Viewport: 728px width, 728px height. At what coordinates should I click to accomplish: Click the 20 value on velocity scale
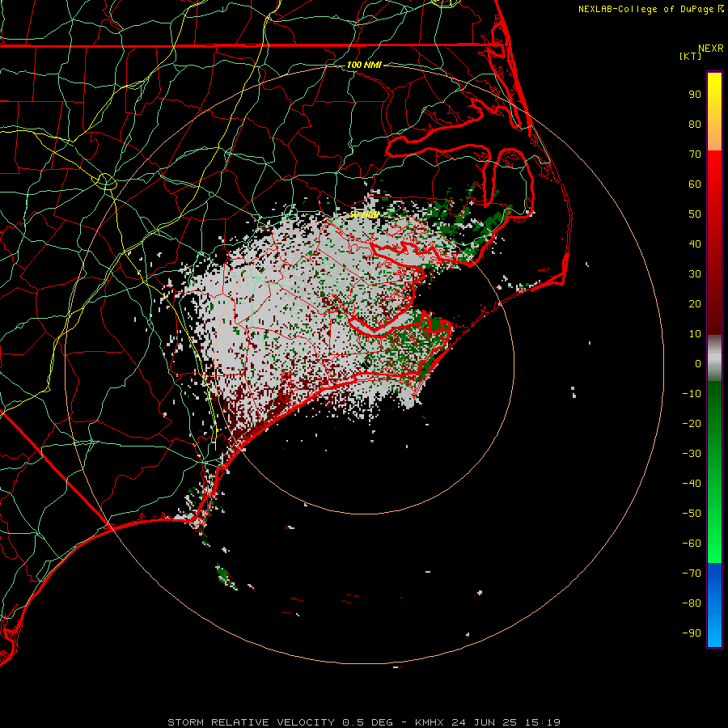695,304
